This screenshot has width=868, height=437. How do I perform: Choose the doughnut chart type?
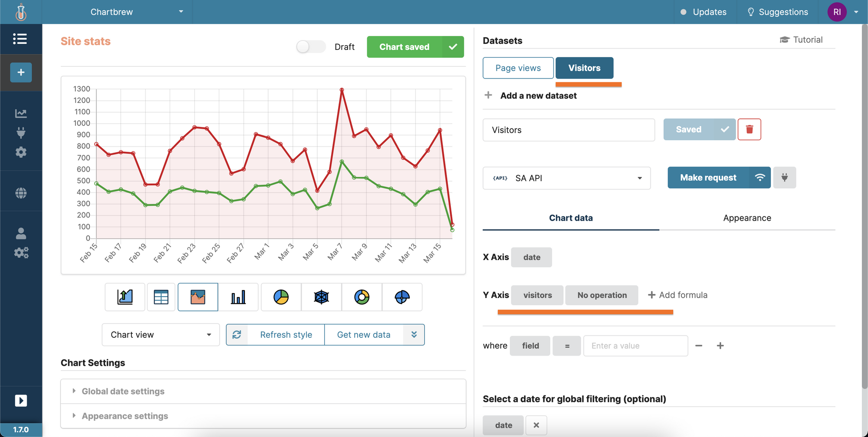click(362, 297)
